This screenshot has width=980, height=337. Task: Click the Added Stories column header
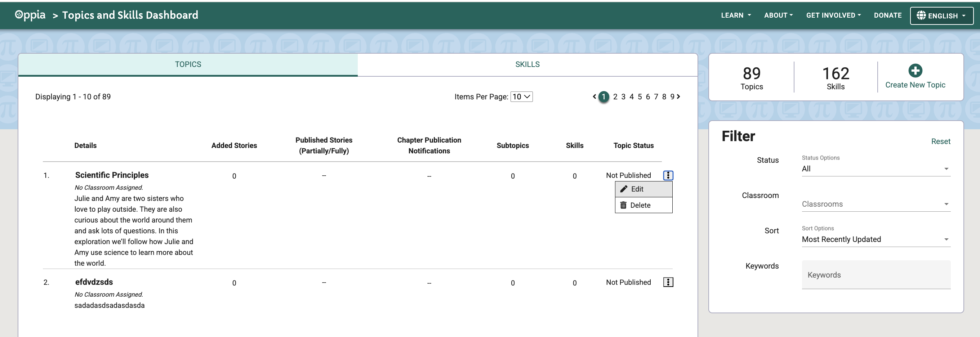(234, 145)
